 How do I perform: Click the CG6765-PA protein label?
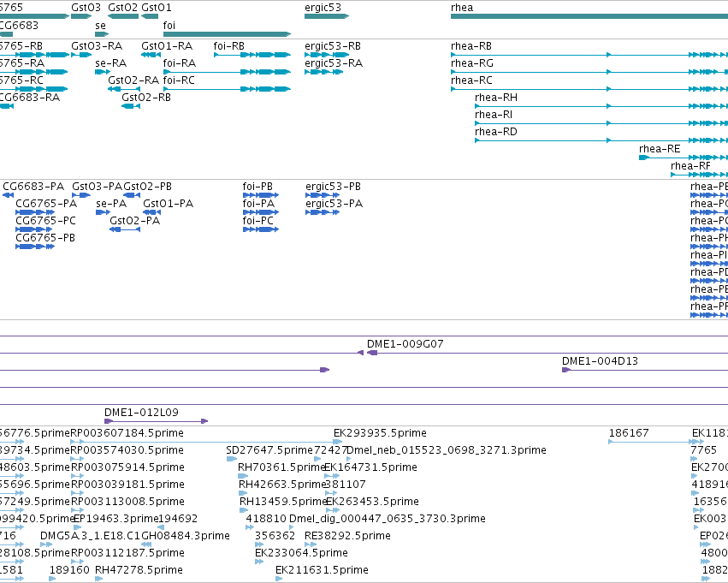tap(46, 204)
